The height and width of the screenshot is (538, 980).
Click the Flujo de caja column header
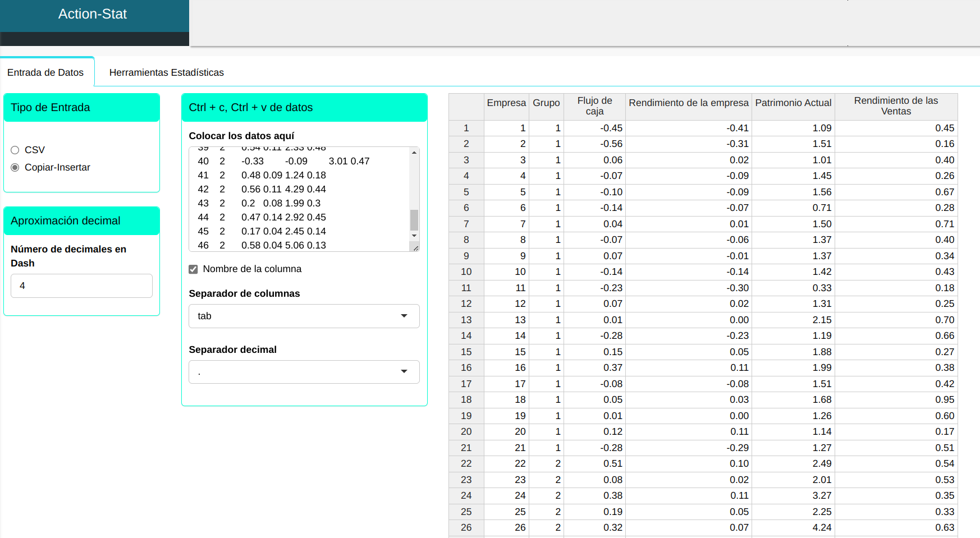pyautogui.click(x=594, y=105)
